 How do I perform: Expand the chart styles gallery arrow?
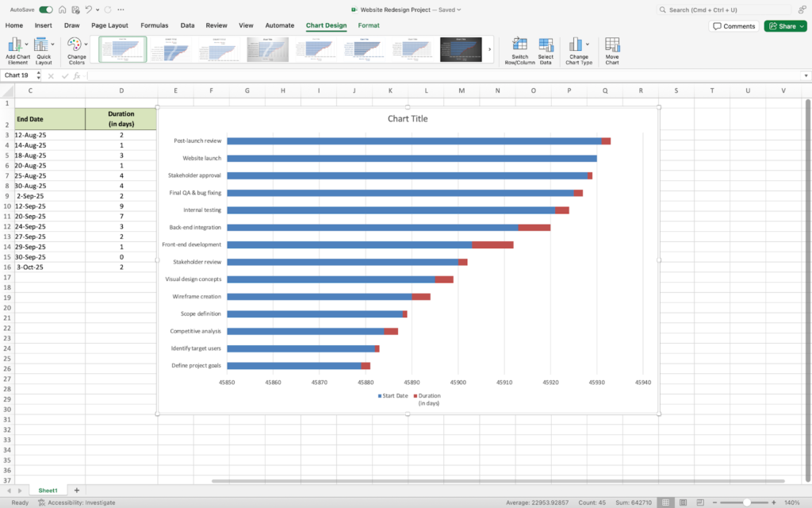489,49
